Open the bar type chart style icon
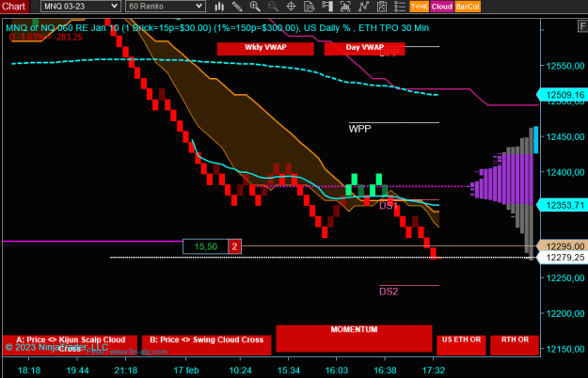 point(219,7)
